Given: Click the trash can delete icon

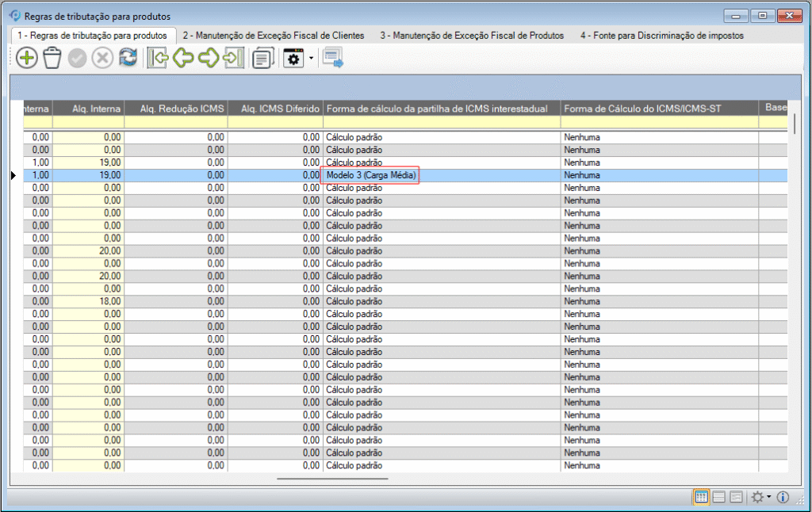Looking at the screenshot, I should 52,59.
